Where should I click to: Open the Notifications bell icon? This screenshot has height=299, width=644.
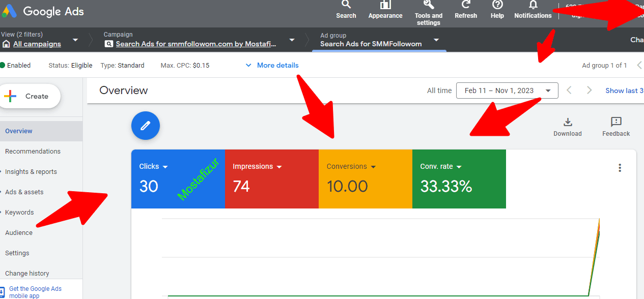point(533,5)
